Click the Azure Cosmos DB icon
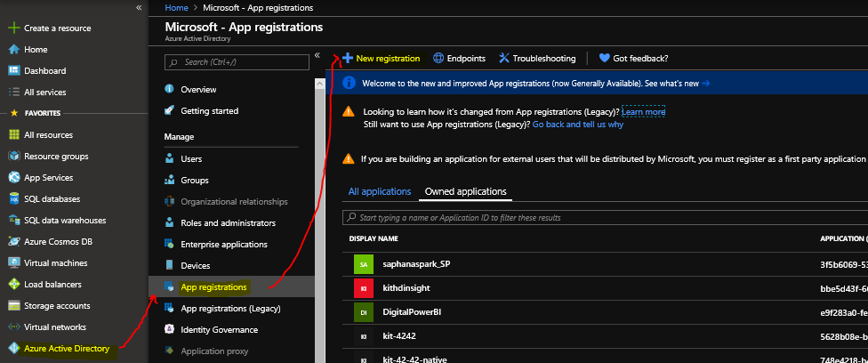 pos(14,242)
